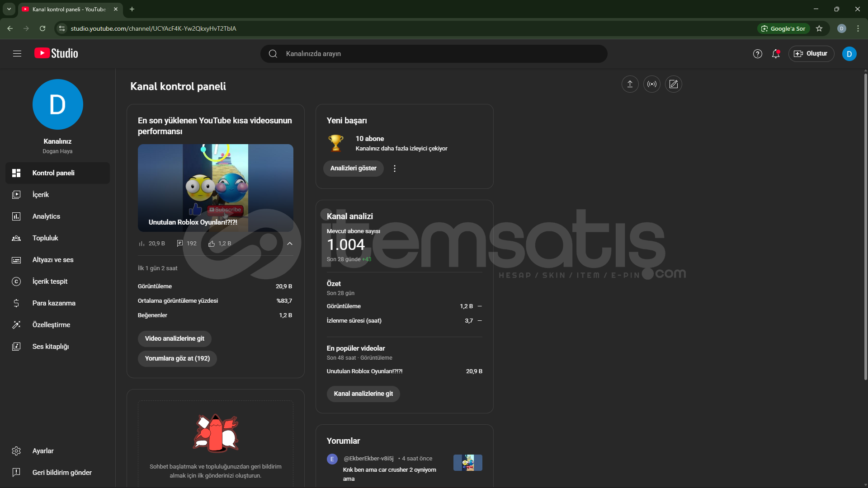Open the notifications bell

[776, 54]
